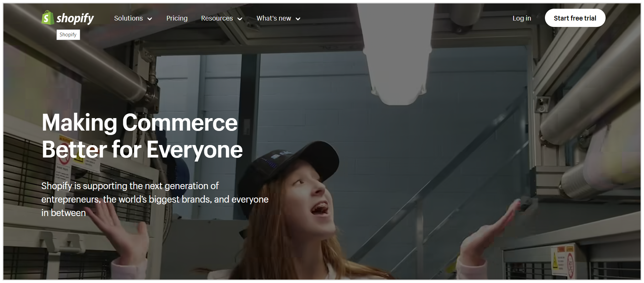Click the word Everyone in the headline
This screenshot has width=644, height=283.
(x=194, y=150)
